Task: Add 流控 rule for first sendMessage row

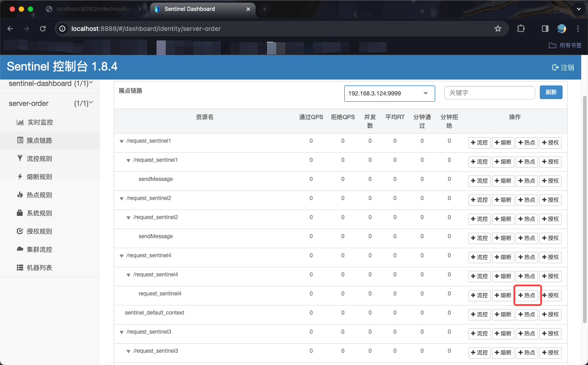Action: (479, 181)
